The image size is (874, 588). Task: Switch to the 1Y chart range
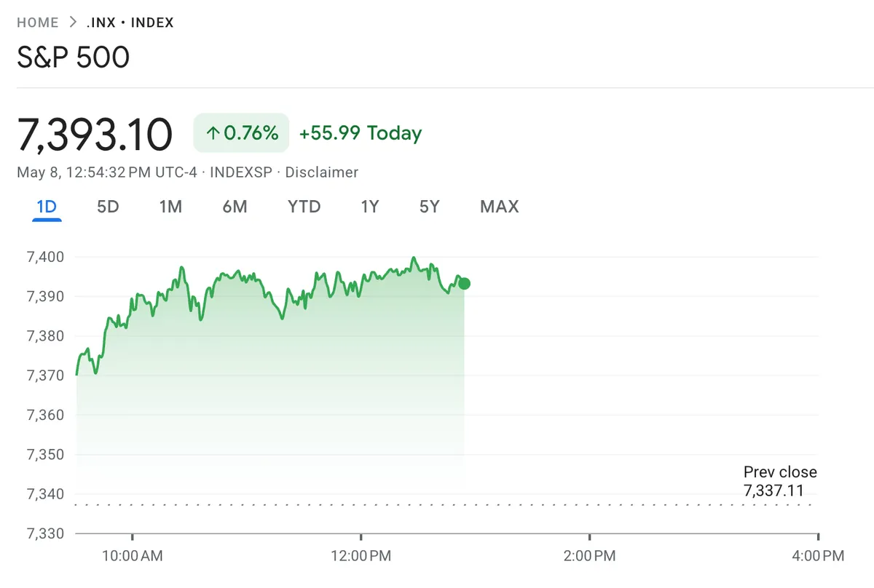tap(370, 207)
